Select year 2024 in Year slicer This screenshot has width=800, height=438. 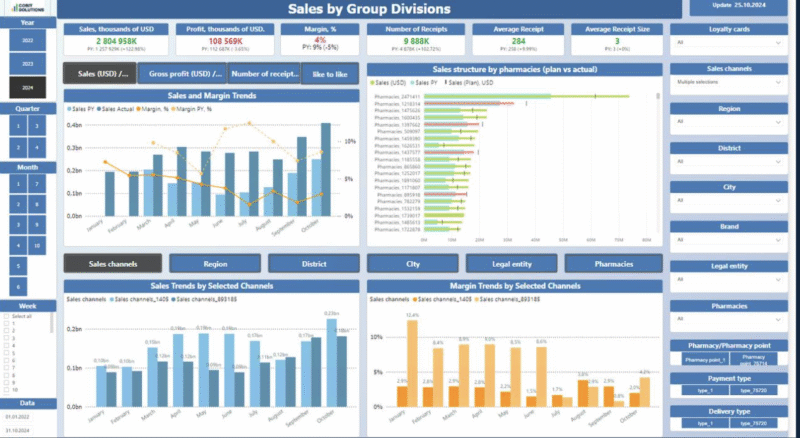click(x=27, y=87)
